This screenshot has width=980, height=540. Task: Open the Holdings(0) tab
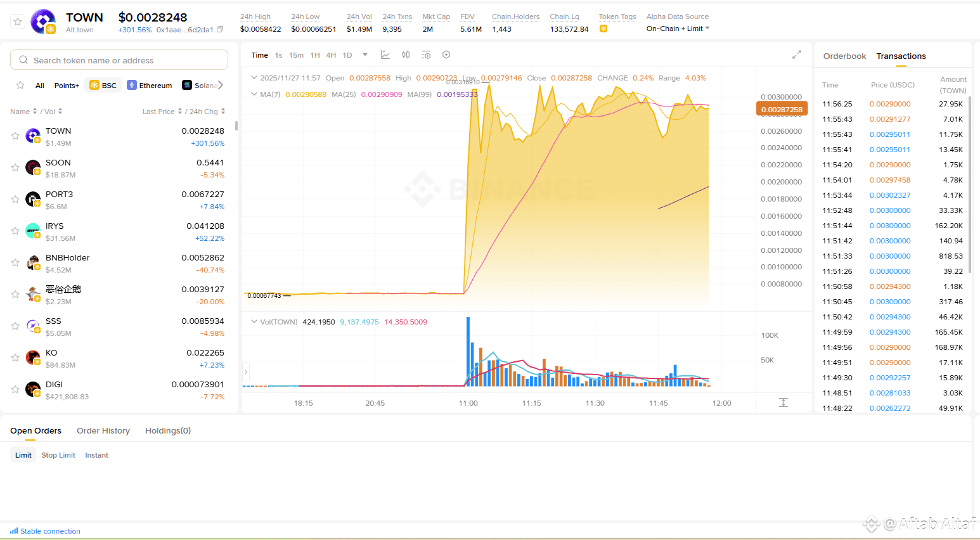click(x=168, y=431)
